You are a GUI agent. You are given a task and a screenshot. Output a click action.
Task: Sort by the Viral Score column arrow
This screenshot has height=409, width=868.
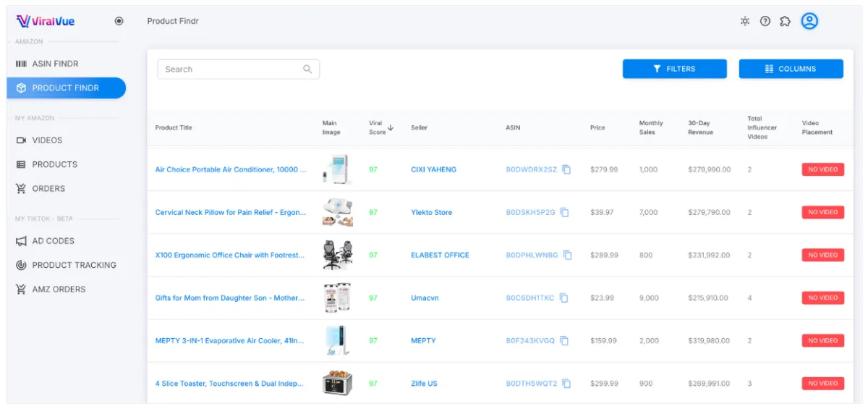(391, 127)
